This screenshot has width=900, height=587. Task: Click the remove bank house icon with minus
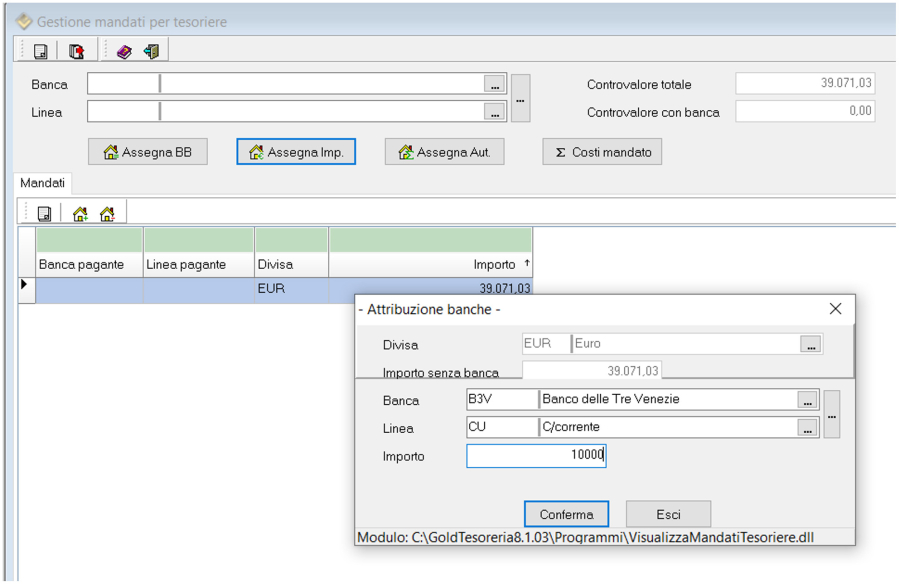pyautogui.click(x=107, y=213)
